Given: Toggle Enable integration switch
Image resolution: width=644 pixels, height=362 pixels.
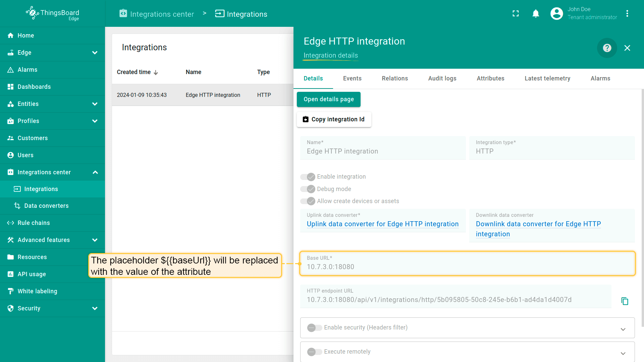Looking at the screenshot, I should coord(308,177).
